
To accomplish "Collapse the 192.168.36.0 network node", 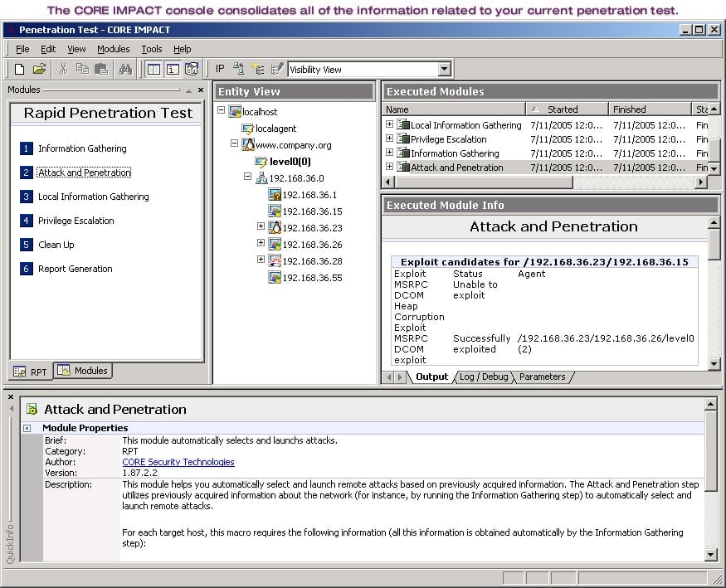I will (248, 177).
